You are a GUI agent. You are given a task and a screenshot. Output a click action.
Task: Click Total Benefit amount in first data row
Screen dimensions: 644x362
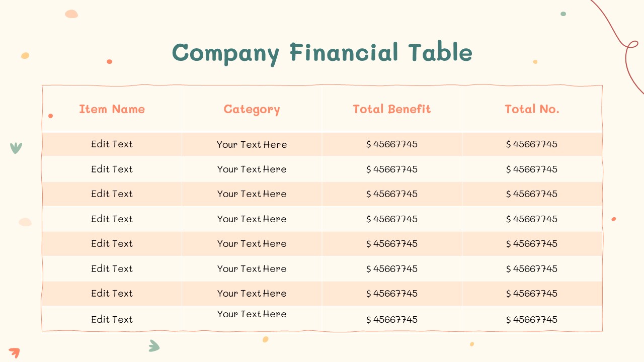391,144
